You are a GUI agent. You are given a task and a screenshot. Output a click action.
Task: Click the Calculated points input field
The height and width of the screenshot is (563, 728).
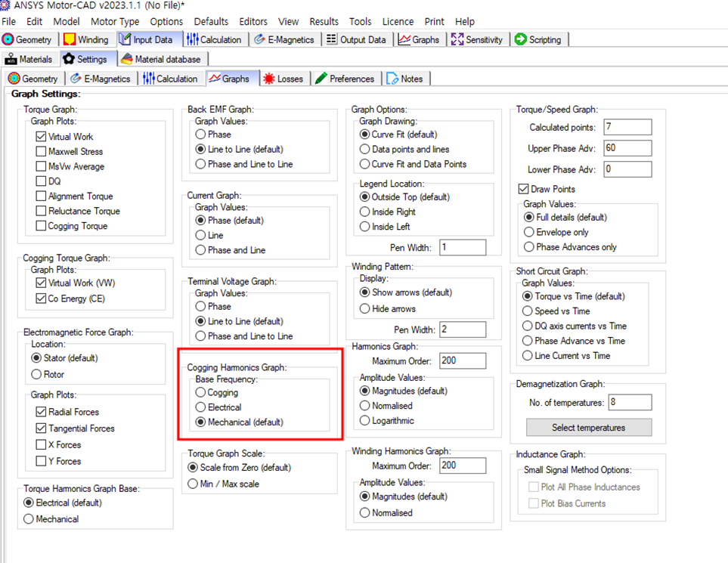(x=627, y=127)
